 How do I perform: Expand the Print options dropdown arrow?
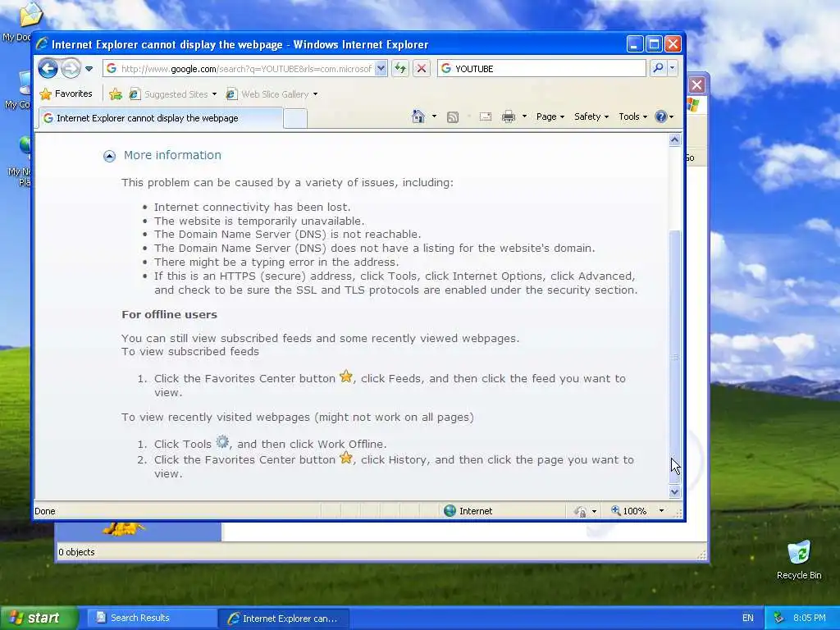(x=524, y=116)
